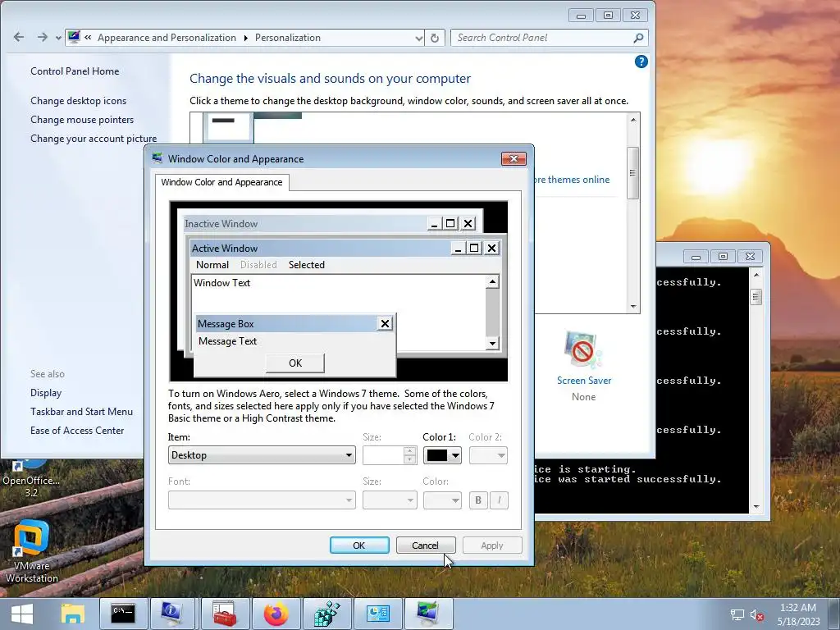Click OK in the Message Box preview
This screenshot has height=630, width=840.
click(x=295, y=363)
